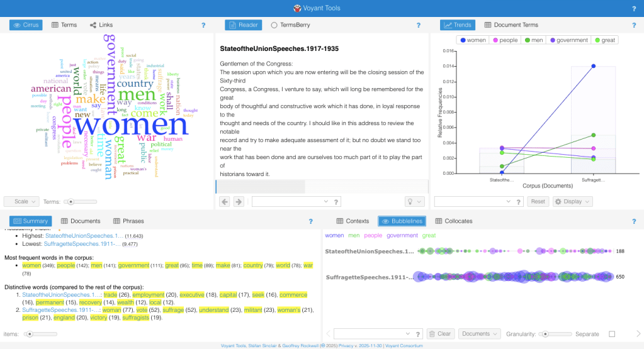Image resolution: width=644 pixels, height=349 pixels.
Task: Toggle the 'women' series in Trends legend
Action: click(473, 40)
